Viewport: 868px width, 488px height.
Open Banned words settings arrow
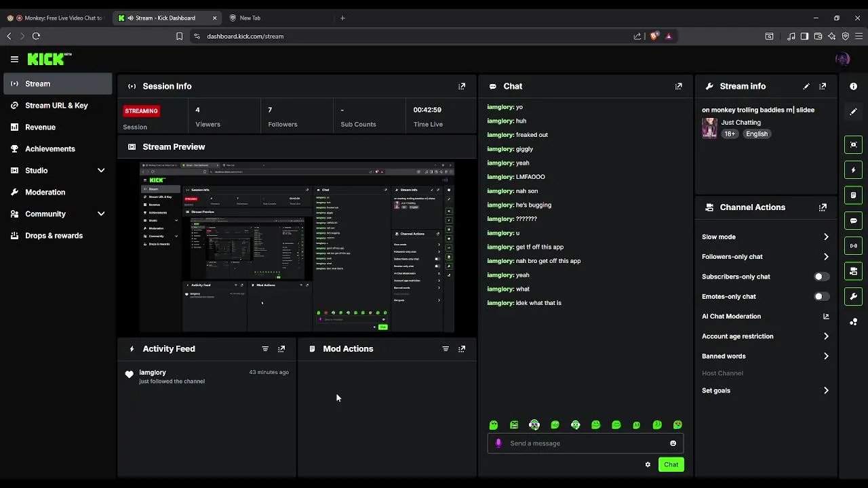coord(826,356)
